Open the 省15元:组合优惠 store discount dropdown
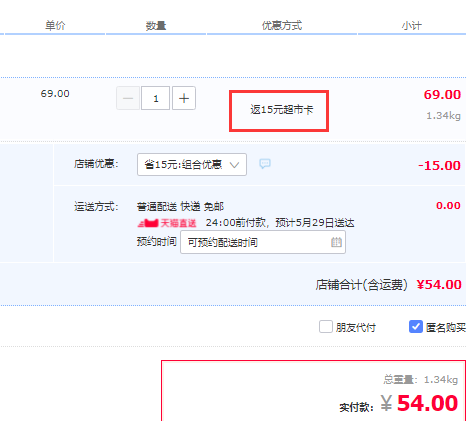 [192, 164]
